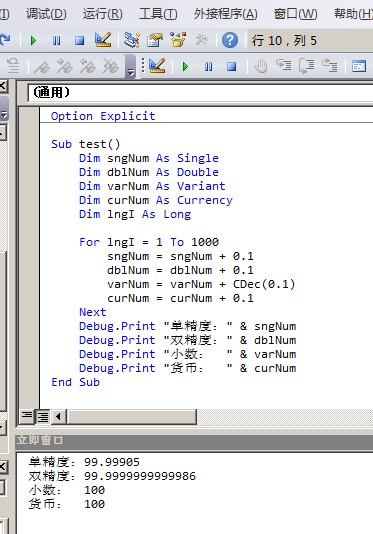The height and width of the screenshot is (534, 373).
Task: Switch to Procedure View button
Action: 26,416
